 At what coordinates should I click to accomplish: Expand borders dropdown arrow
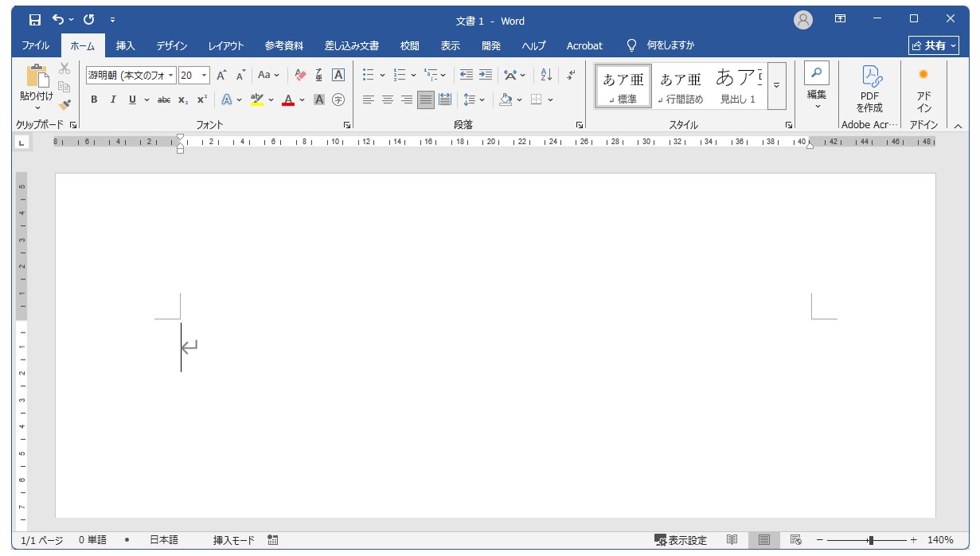tap(550, 99)
